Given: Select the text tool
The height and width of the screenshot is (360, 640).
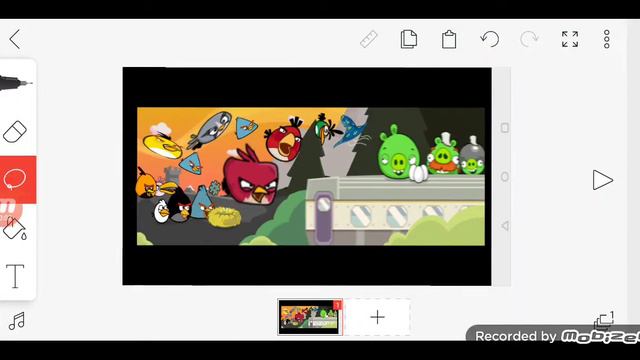Looking at the screenshot, I should pos(15,276).
